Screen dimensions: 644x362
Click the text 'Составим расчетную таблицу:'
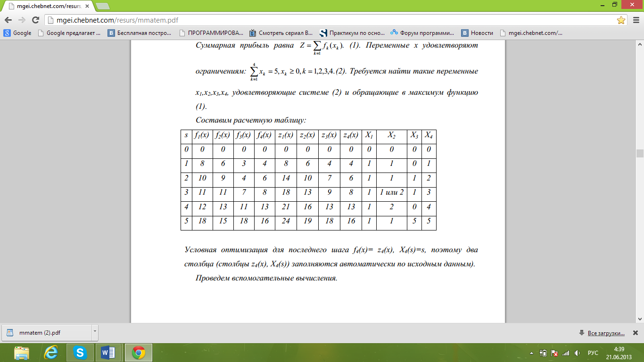pyautogui.click(x=251, y=120)
